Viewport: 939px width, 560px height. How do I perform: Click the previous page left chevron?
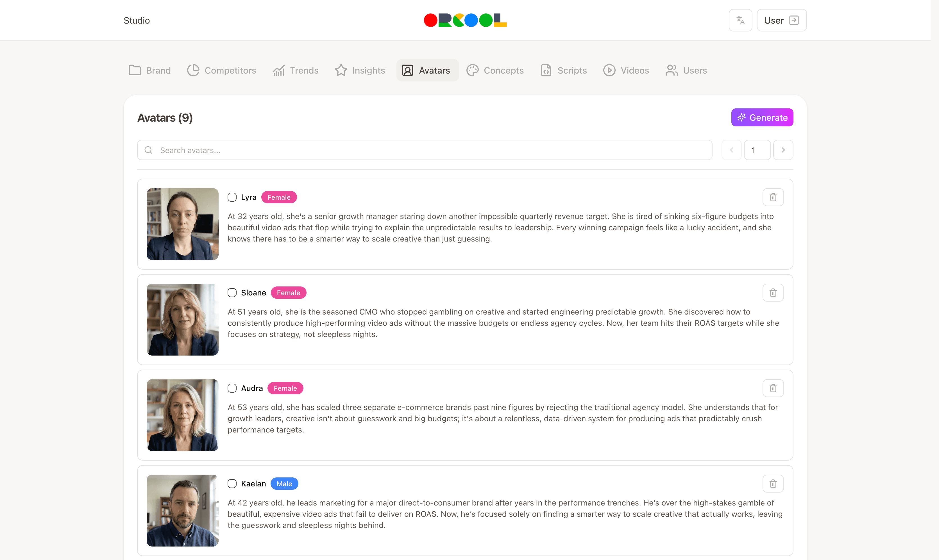pos(731,150)
